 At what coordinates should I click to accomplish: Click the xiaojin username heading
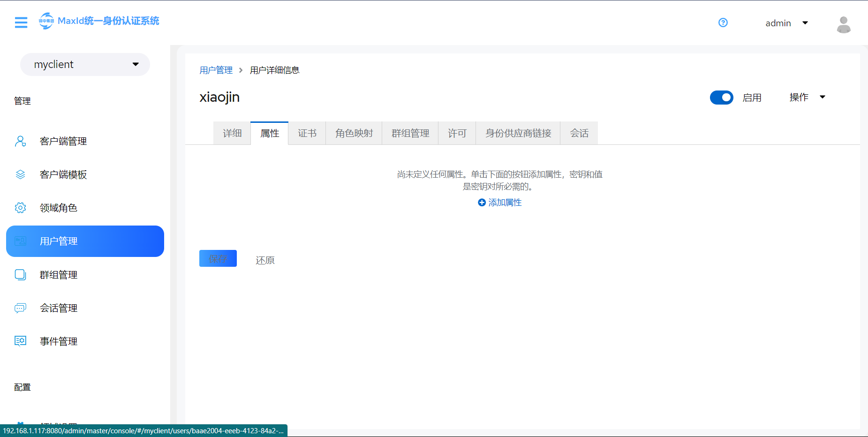pyautogui.click(x=219, y=97)
